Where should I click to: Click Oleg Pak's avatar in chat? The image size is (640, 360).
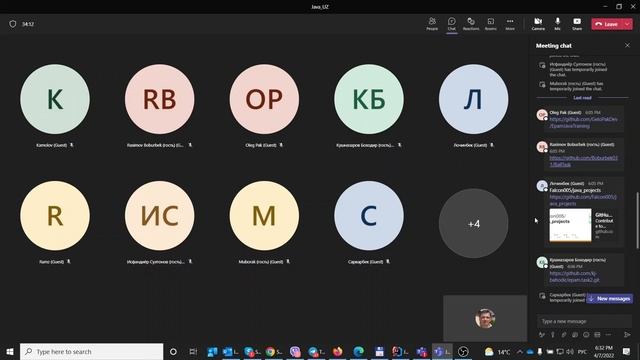pyautogui.click(x=542, y=115)
